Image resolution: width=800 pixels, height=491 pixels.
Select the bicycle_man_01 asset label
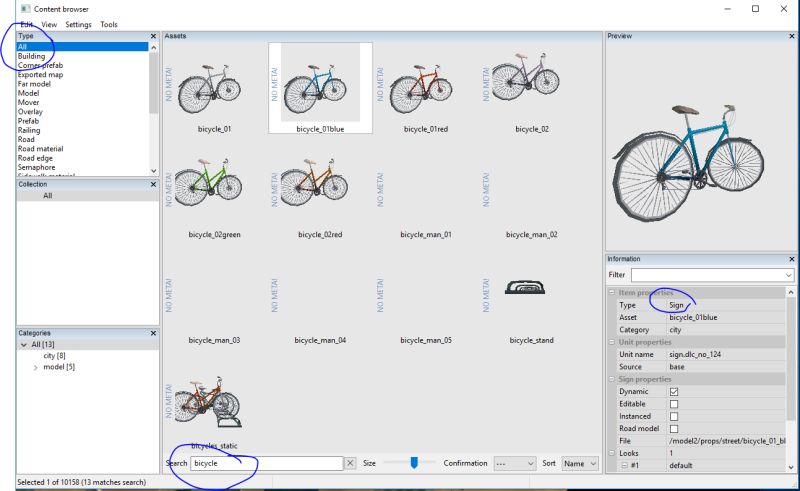[426, 235]
